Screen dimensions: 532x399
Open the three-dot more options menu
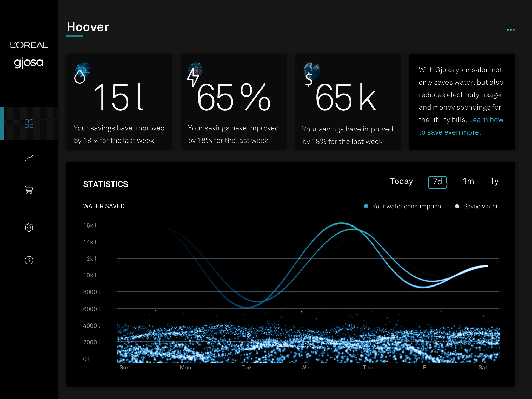[x=511, y=30]
